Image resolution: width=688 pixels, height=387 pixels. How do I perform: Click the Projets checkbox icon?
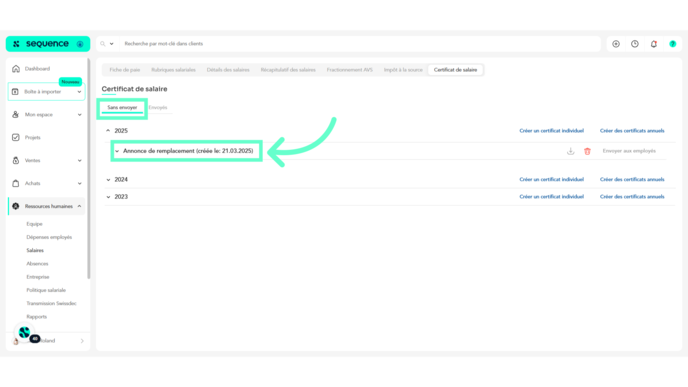[16, 137]
